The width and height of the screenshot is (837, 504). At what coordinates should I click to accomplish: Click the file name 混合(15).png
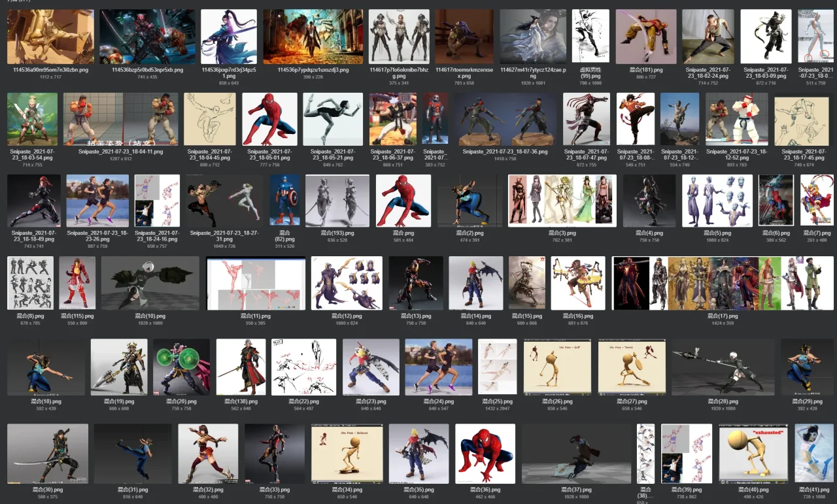coord(527,316)
